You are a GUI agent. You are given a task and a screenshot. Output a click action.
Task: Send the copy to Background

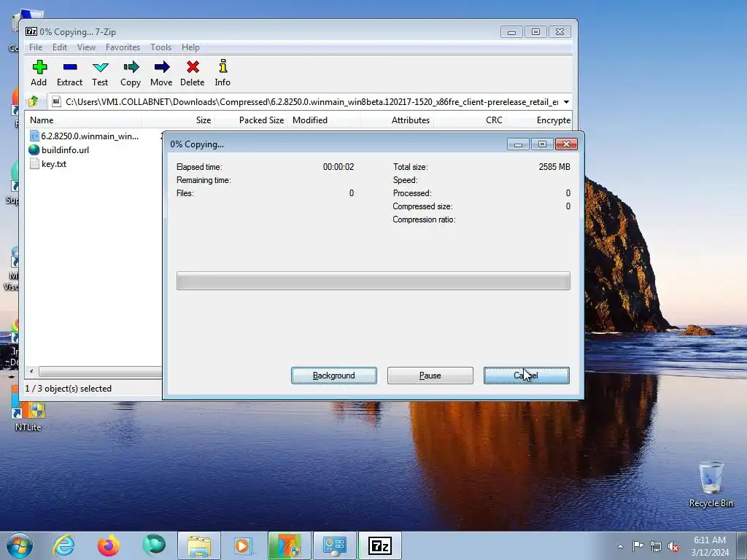(334, 376)
